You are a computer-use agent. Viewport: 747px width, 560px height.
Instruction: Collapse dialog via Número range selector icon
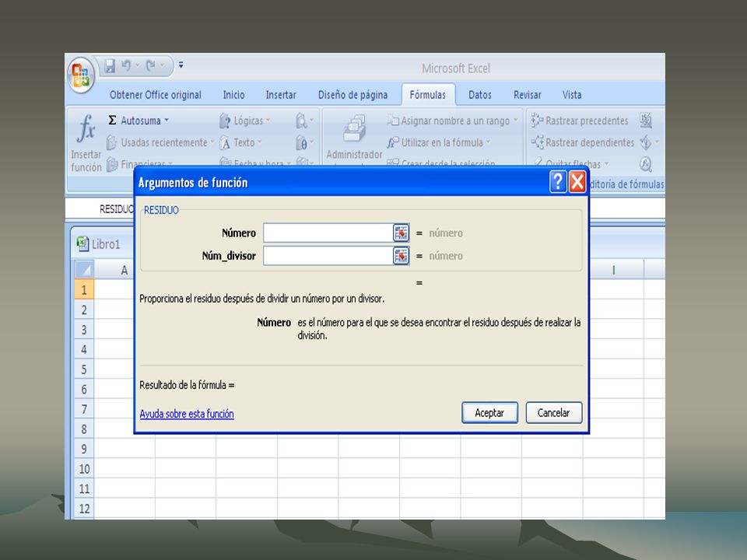click(402, 233)
